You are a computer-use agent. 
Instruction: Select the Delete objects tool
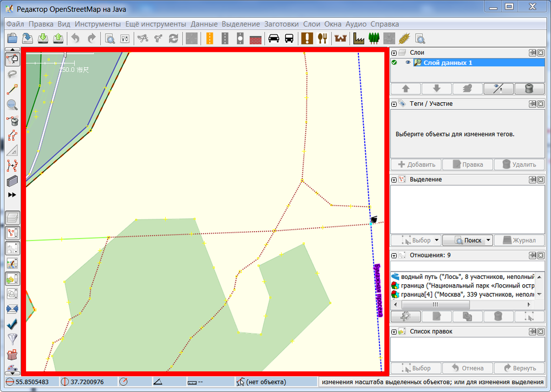[x=12, y=121]
